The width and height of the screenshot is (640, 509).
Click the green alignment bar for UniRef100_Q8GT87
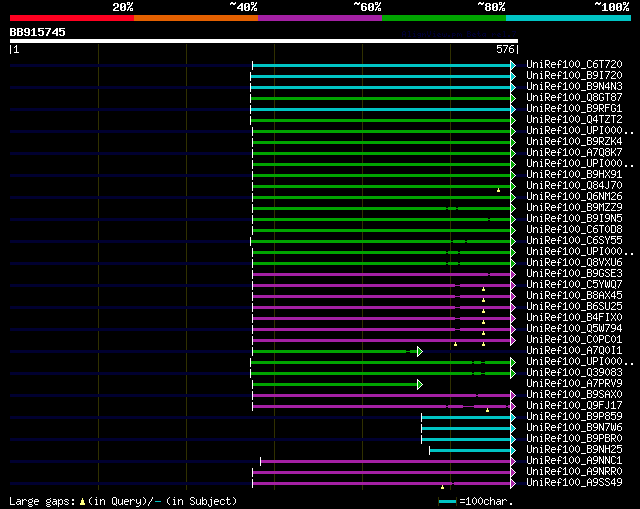coord(380,99)
